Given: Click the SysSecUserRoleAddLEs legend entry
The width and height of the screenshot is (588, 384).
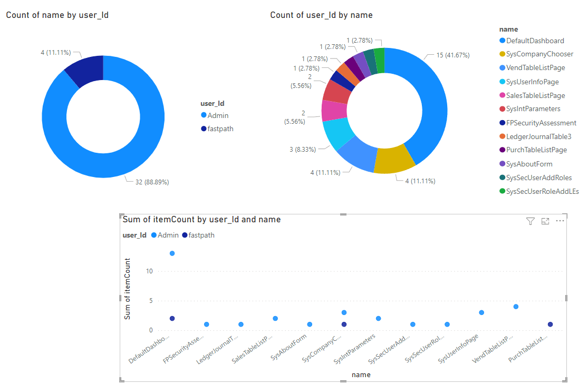Looking at the screenshot, I should (x=539, y=191).
